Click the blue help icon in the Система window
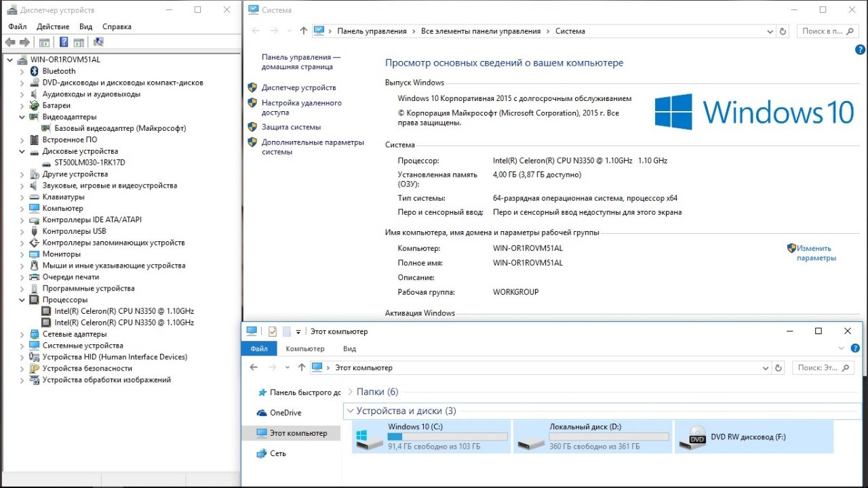Image resolution: width=868 pixels, height=488 pixels. (860, 49)
